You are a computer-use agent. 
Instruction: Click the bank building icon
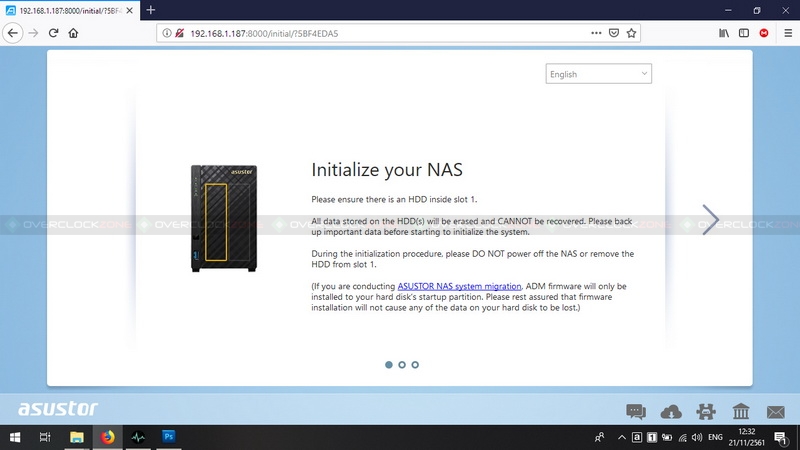point(741,411)
